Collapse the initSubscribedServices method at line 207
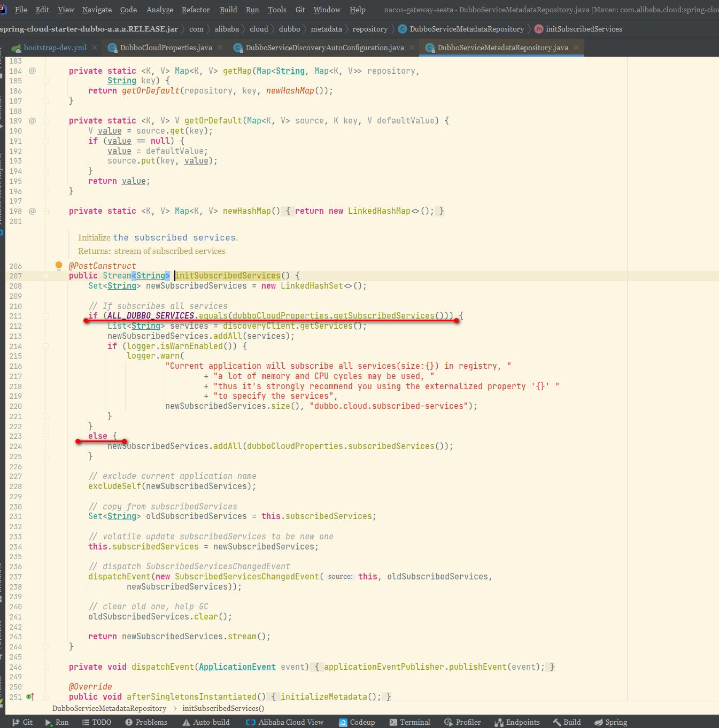Screen dimensions: 719x728 (46, 276)
